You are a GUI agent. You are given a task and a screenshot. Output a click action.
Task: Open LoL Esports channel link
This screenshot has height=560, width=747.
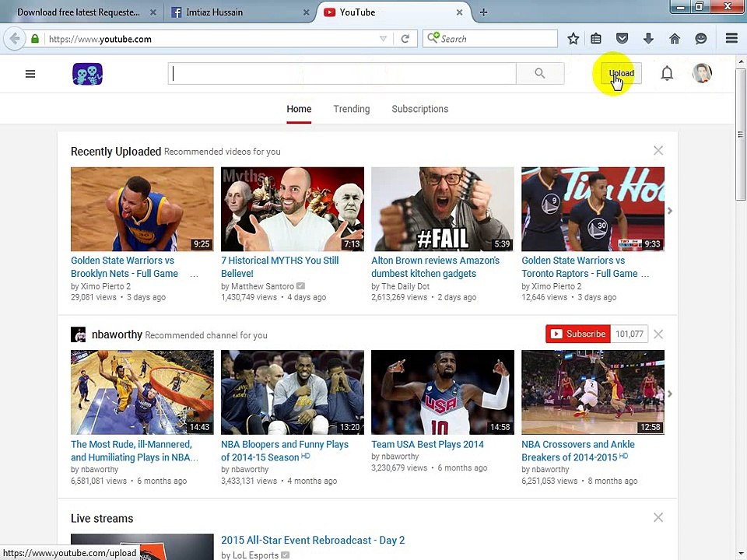(255, 555)
